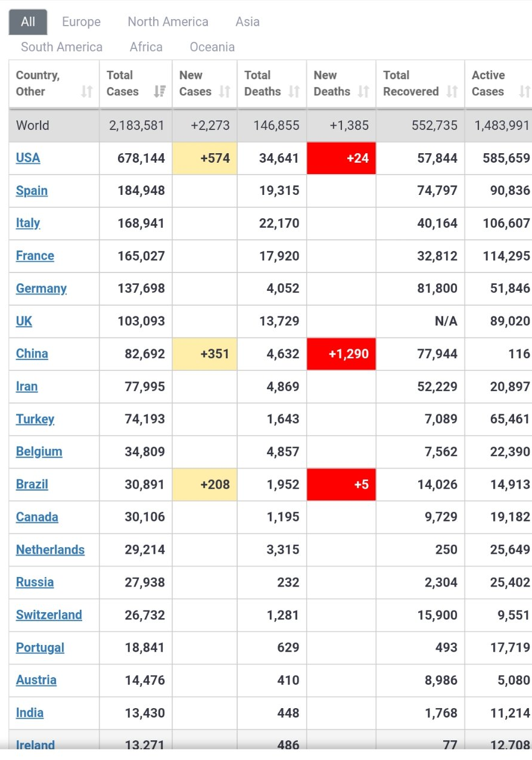Screen dimensions: 532x760
Task: Sort by Total Cases arrows icon
Action: [x=160, y=91]
